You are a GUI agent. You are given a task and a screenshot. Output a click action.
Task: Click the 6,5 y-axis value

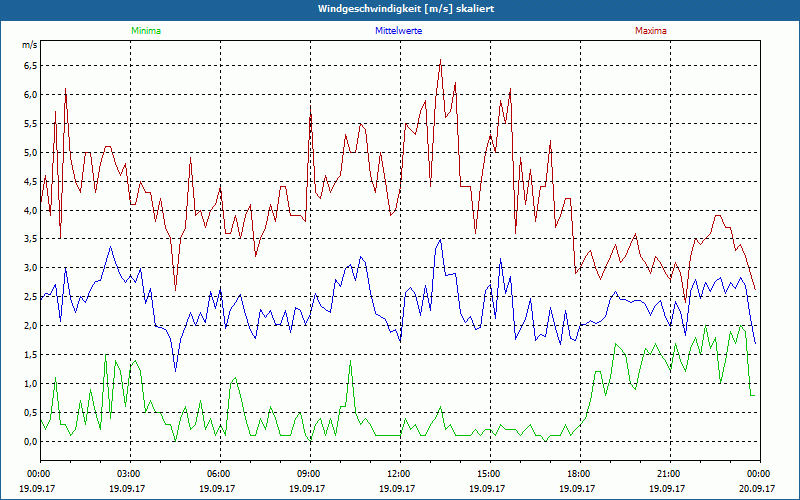30,66
